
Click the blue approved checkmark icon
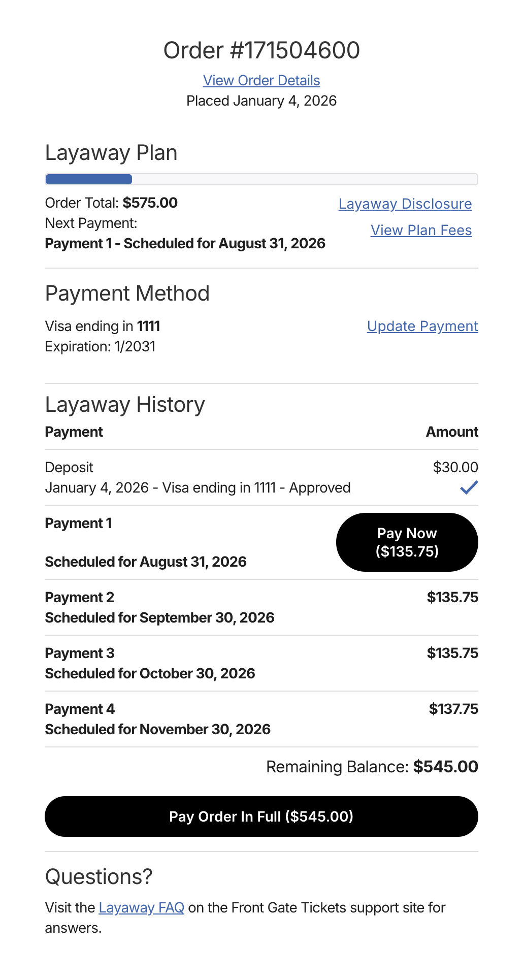point(469,488)
